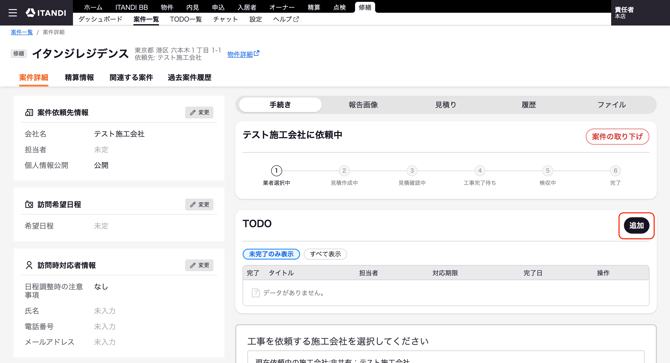Click the タイトル column header

tap(281, 273)
